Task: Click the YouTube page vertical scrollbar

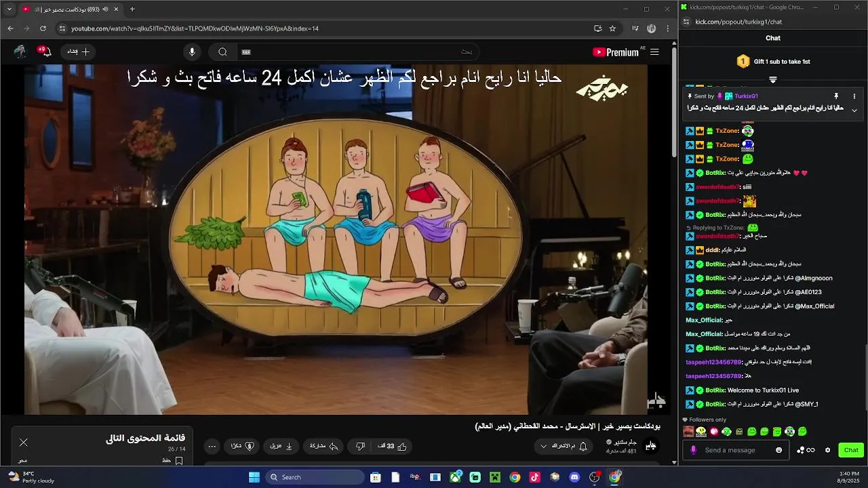Action: (x=674, y=102)
